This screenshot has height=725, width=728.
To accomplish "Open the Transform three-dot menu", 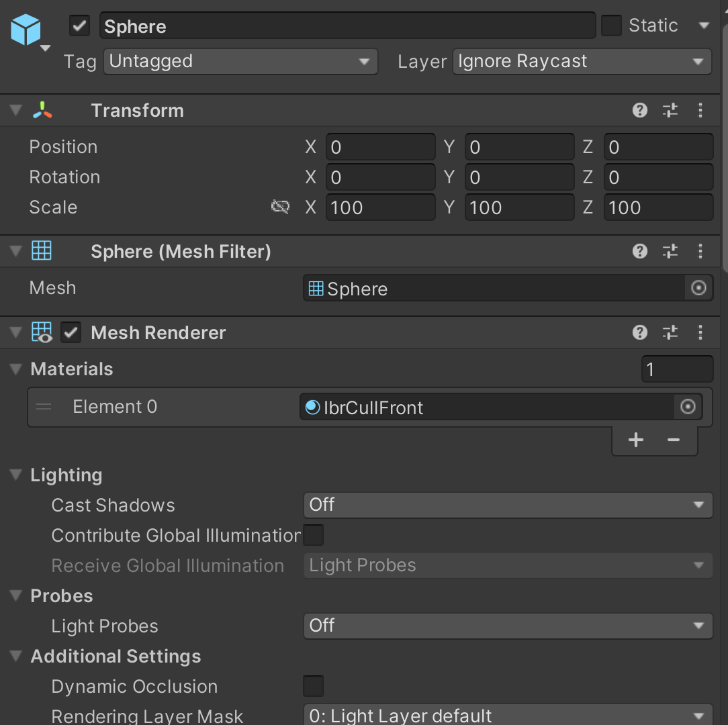I will tap(700, 110).
